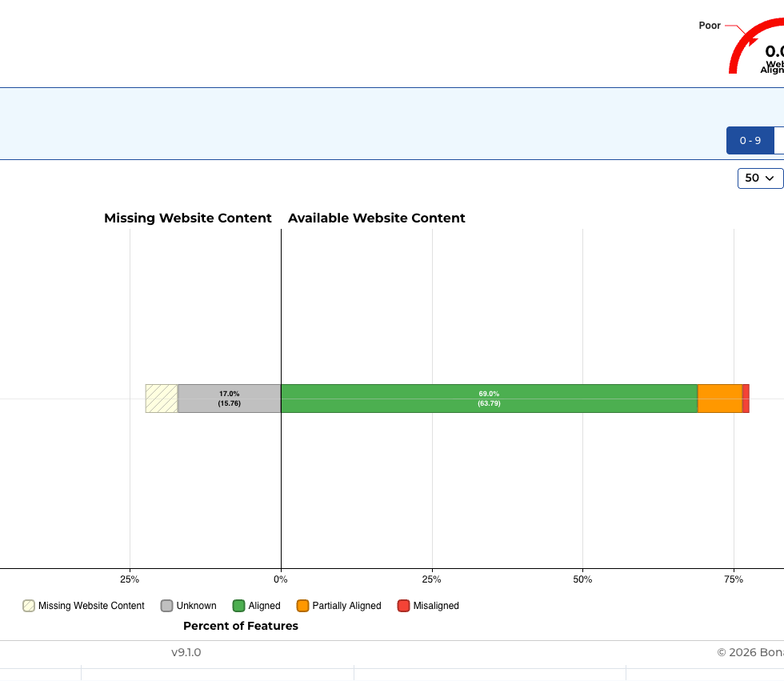Viewport: 784px width, 681px height.
Task: Open the 50 items-per-page dropdown
Action: point(760,178)
